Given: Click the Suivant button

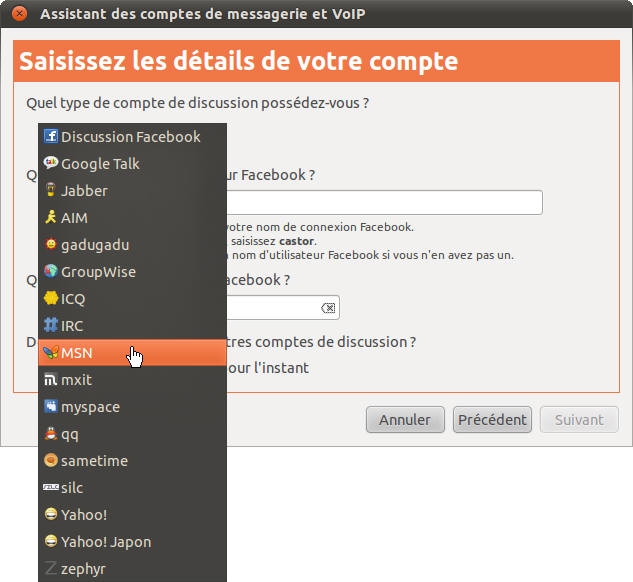Looking at the screenshot, I should coord(579,420).
